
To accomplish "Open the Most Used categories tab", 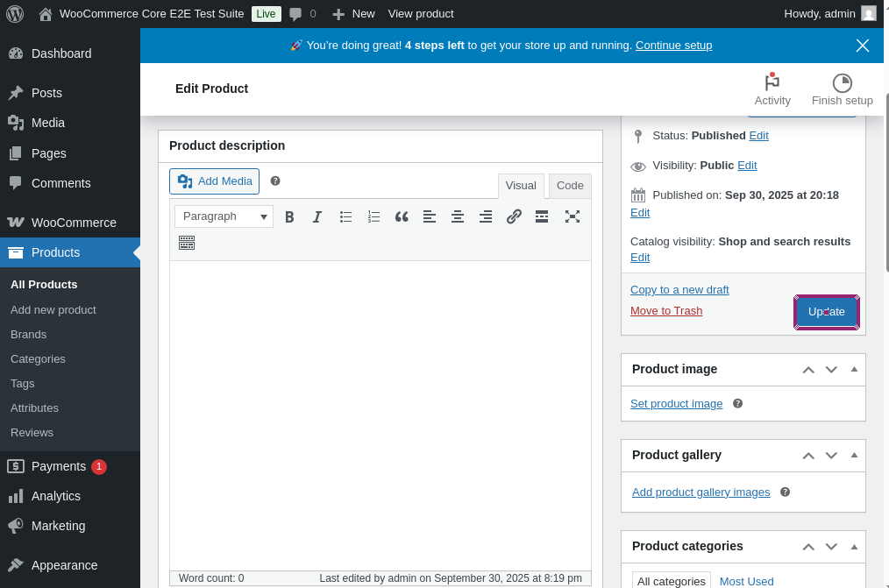I will (x=746, y=581).
